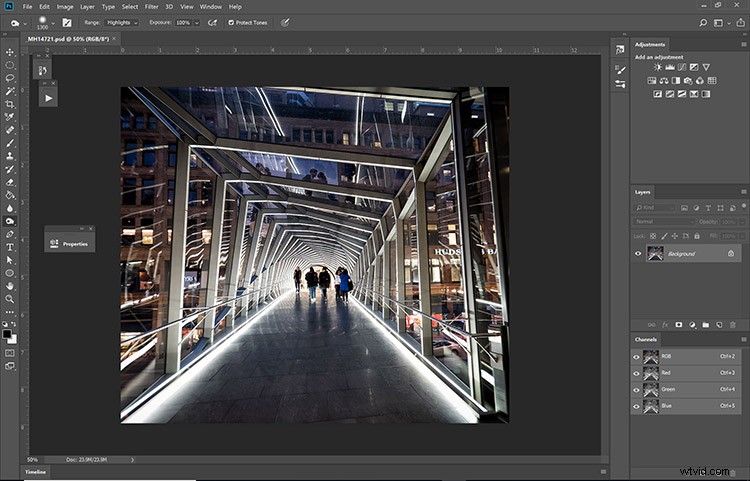This screenshot has width=750, height=481.
Task: Click the layer mask icon in Layers panel
Action: (679, 325)
